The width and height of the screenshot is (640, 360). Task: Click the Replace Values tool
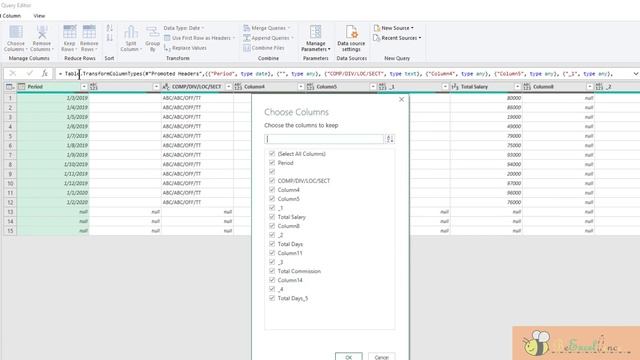(x=185, y=48)
